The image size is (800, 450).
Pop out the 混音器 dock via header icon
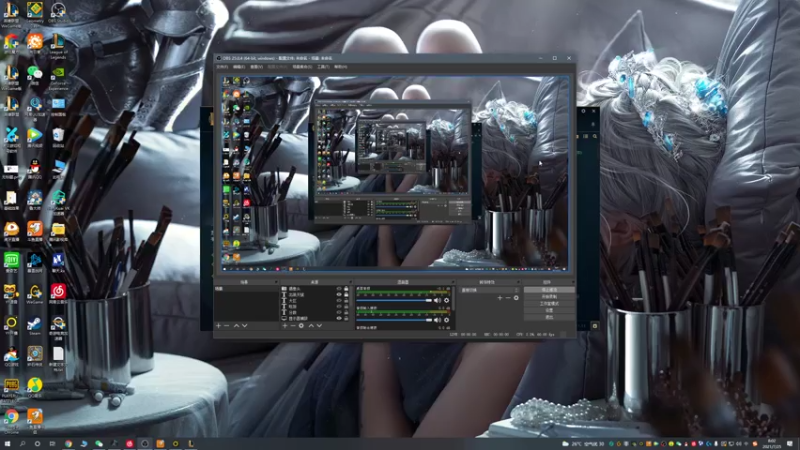(x=453, y=282)
